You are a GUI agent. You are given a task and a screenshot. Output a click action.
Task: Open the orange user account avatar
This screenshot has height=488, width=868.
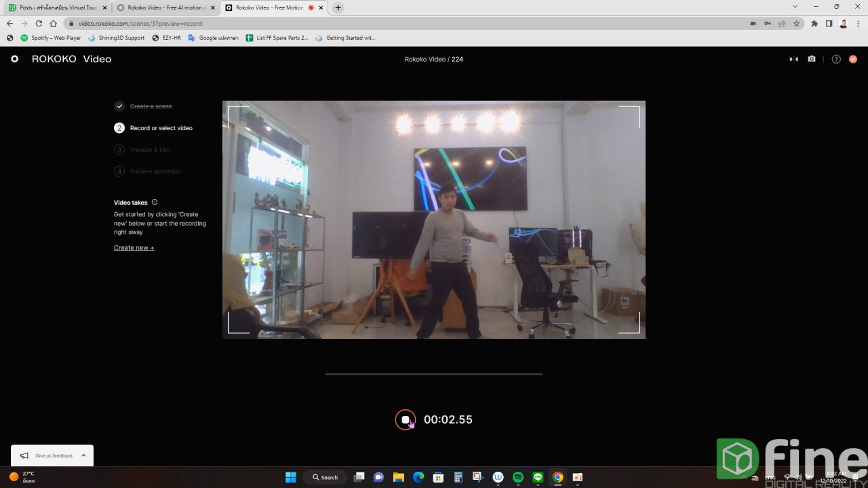pyautogui.click(x=853, y=59)
